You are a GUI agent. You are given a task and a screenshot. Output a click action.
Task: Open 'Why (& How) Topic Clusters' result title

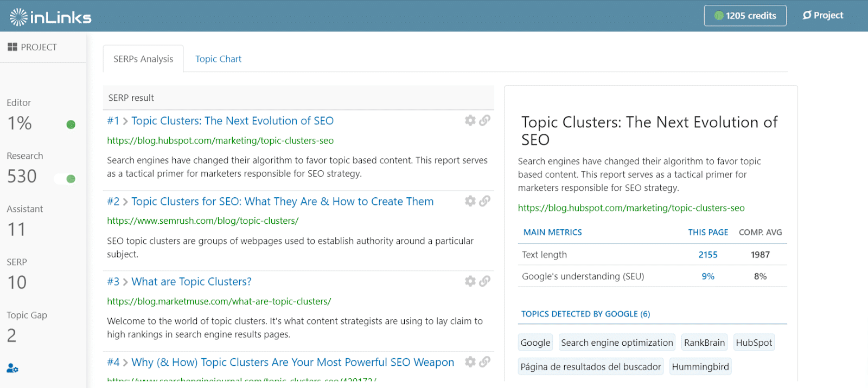292,362
